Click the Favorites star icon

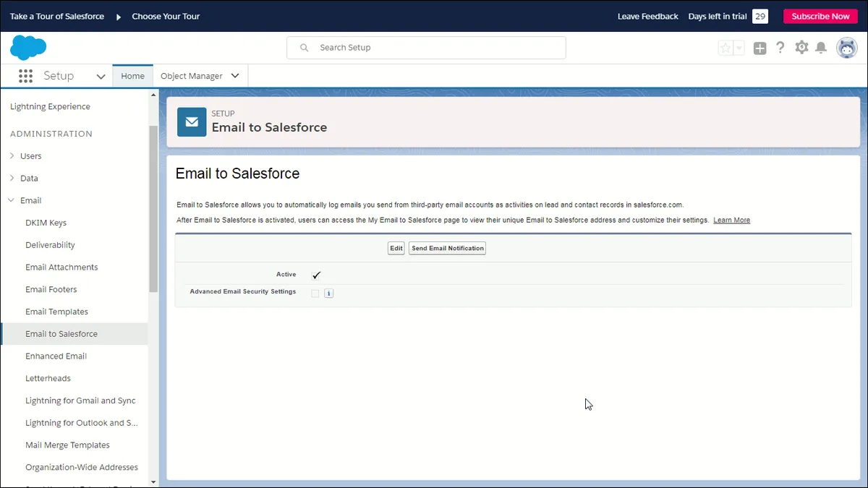point(726,48)
